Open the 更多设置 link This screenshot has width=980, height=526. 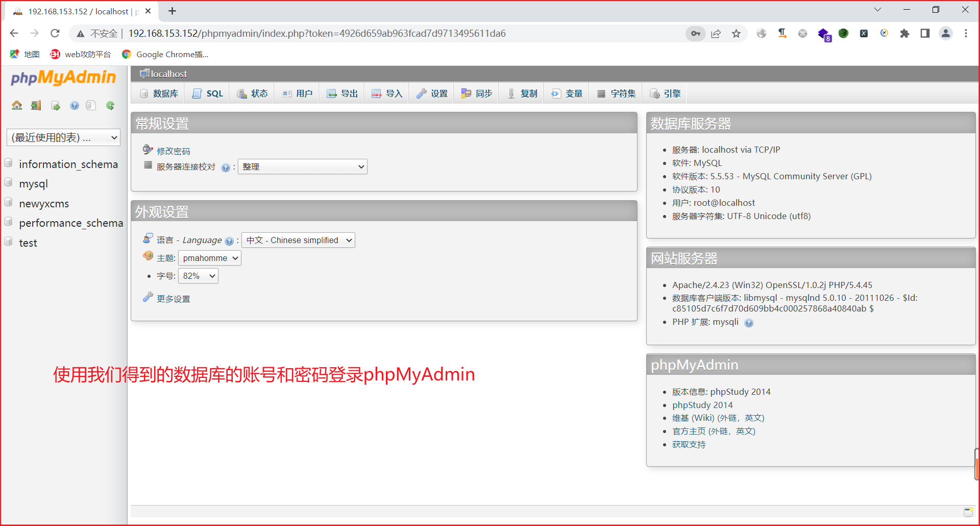click(174, 299)
